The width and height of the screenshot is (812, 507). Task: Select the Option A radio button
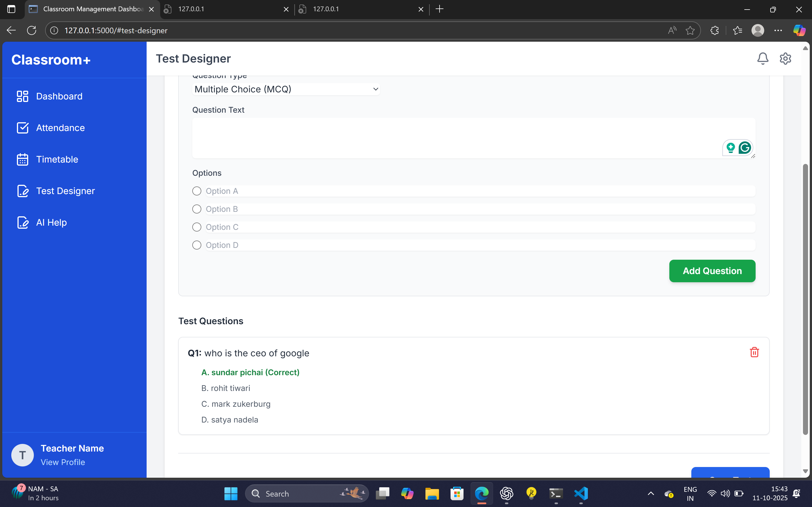pos(197,191)
